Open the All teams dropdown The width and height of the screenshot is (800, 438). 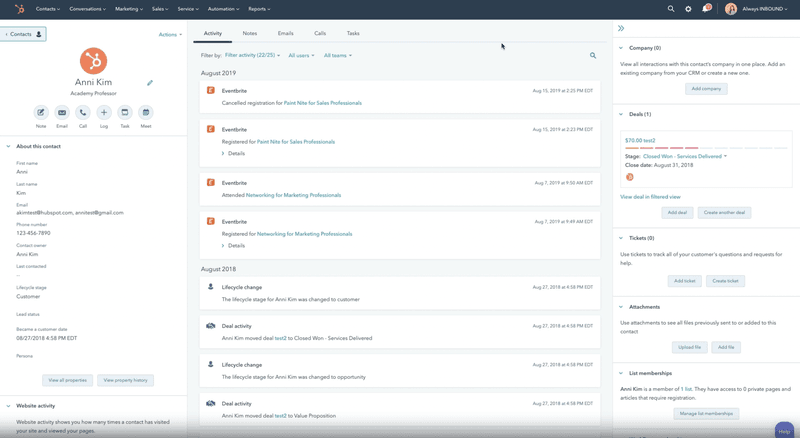pos(337,55)
